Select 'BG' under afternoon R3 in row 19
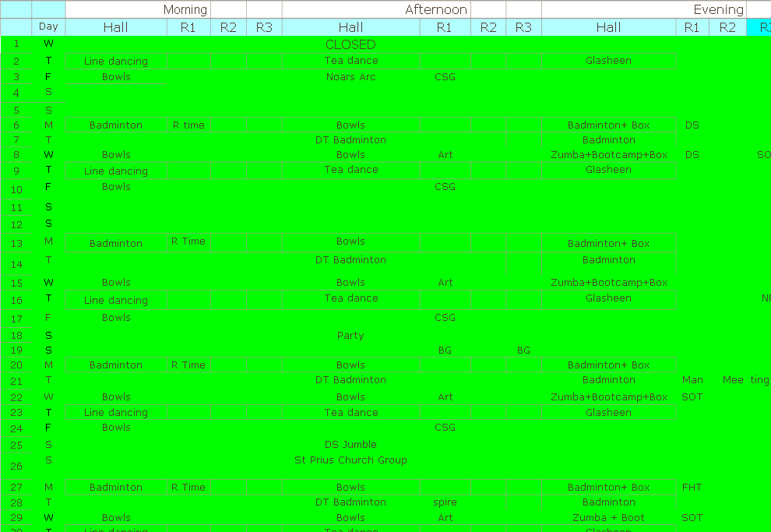771x532 pixels. tap(523, 350)
